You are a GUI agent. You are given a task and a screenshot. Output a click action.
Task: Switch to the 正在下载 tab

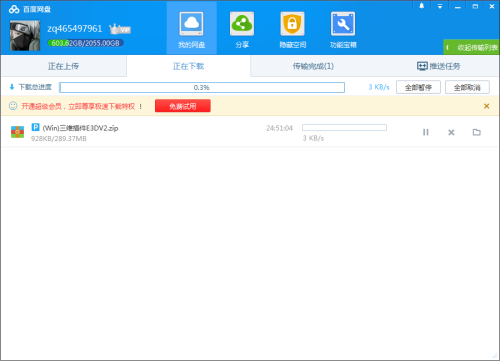(188, 66)
